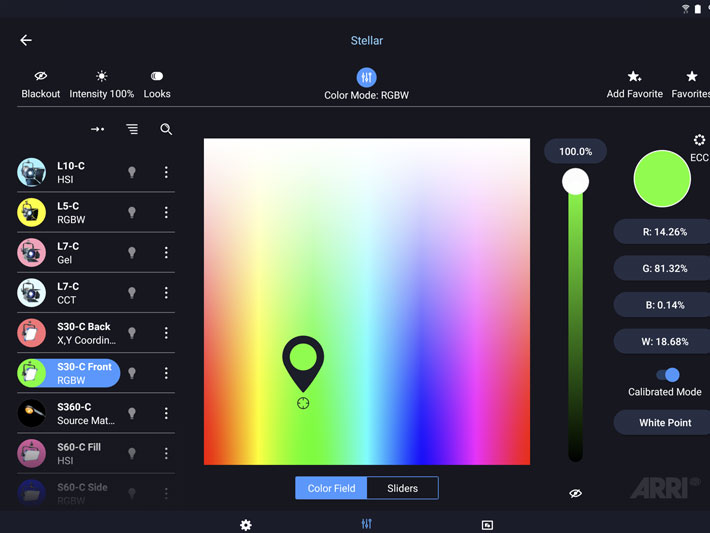Toggle Calibrated Mode switch
The height and width of the screenshot is (533, 710).
pyautogui.click(x=668, y=375)
